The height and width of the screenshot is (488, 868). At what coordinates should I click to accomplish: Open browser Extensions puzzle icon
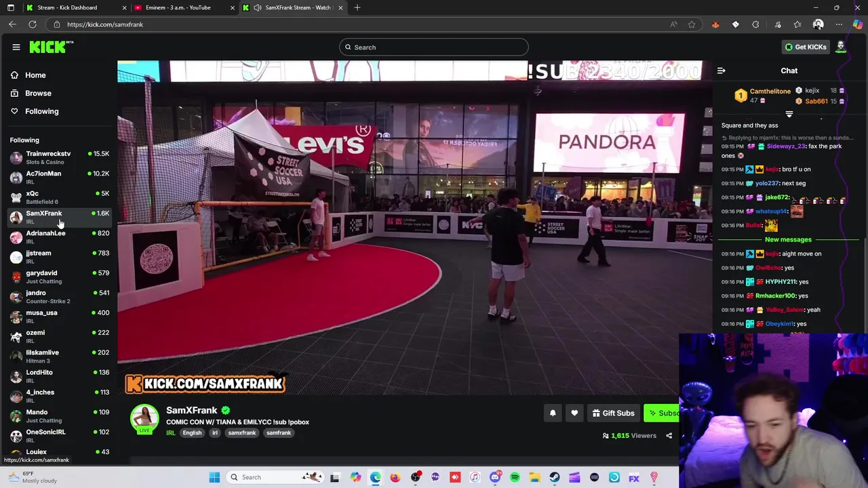[755, 24]
